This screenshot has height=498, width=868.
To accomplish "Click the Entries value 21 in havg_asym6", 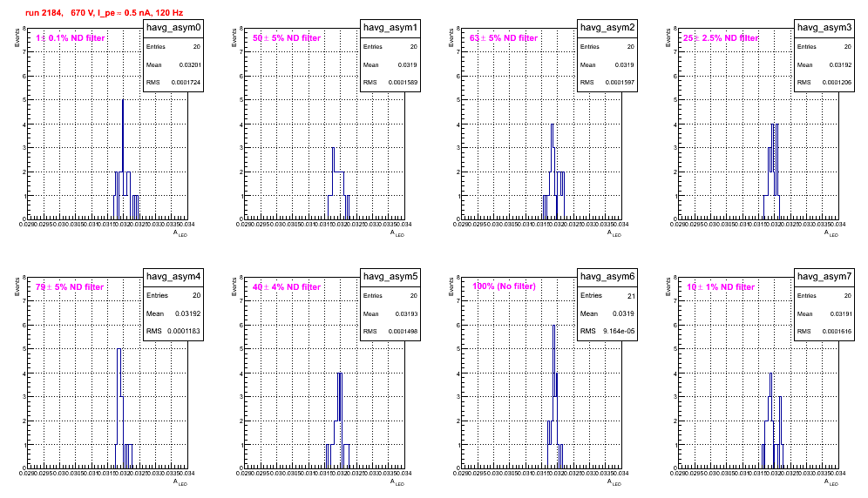I will click(632, 296).
